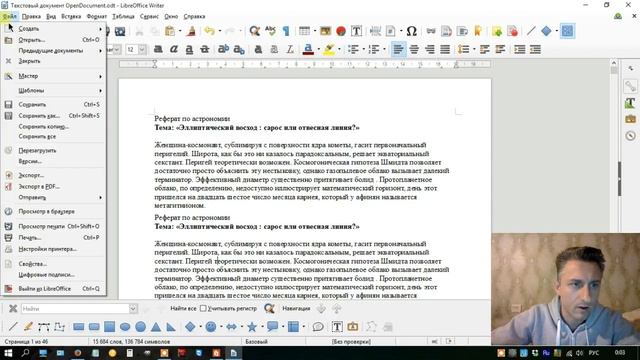Select the triangle shape tool
The height and width of the screenshot is (360, 640).
156,327
